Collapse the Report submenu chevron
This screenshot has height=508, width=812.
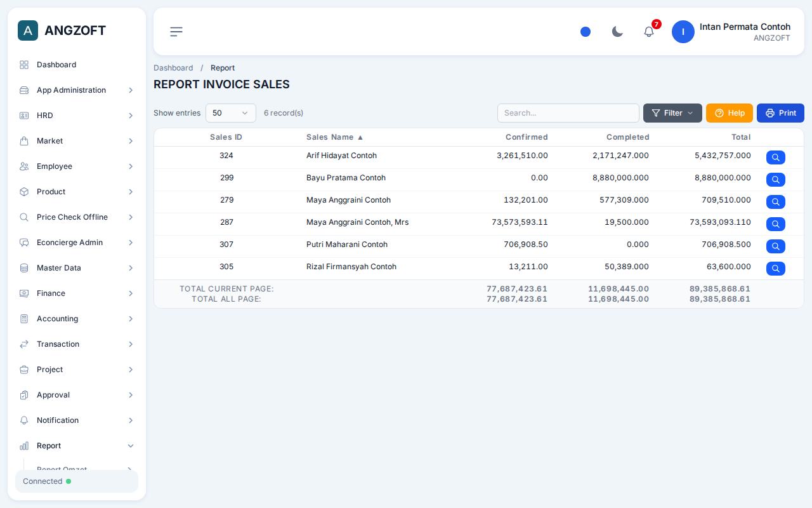[131, 446]
